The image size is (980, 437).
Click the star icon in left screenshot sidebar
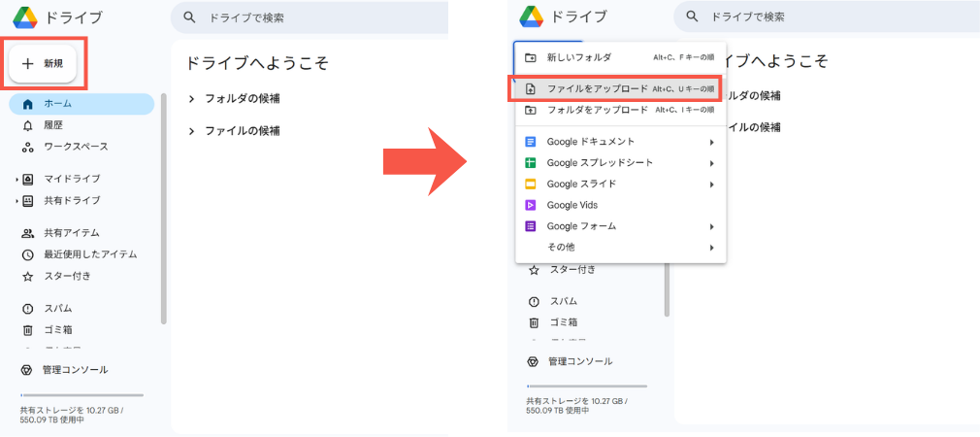pyautogui.click(x=27, y=277)
